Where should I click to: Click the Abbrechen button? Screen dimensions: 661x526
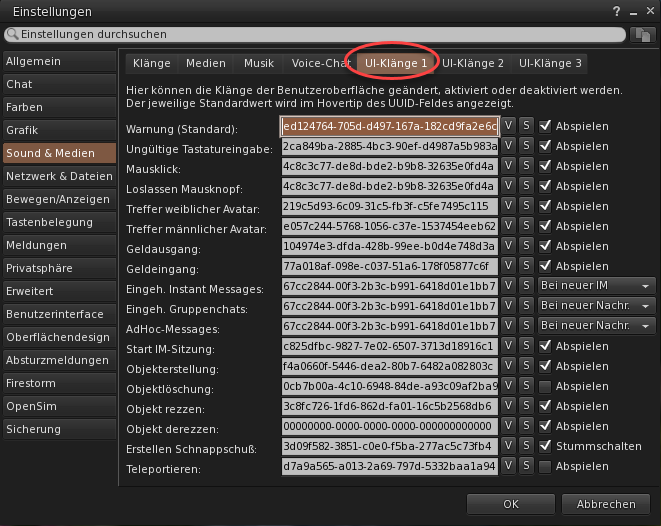pos(606,504)
